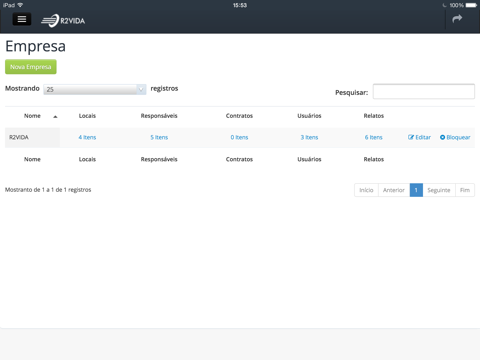Block the R2VIDA company
The width and height of the screenshot is (480, 360).
(455, 137)
